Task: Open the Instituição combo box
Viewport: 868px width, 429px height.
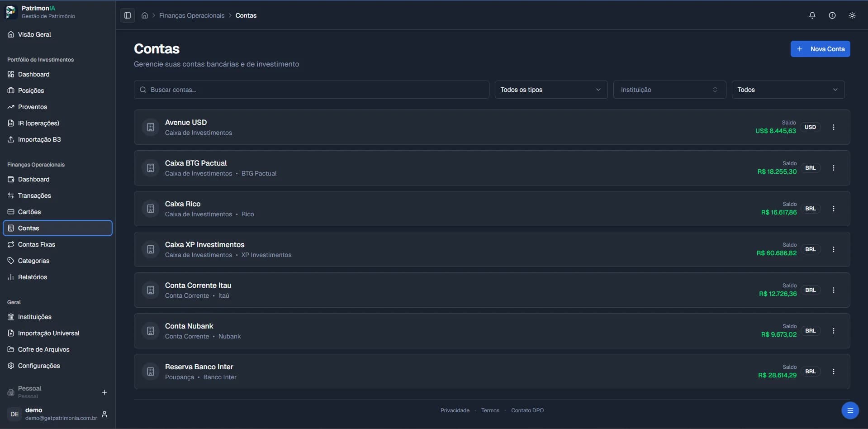Action: coord(669,90)
